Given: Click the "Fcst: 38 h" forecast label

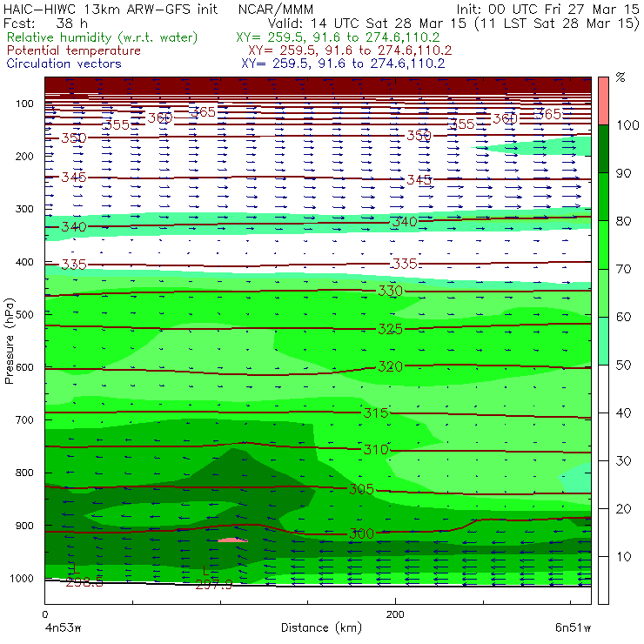Looking at the screenshot, I should point(45,23).
